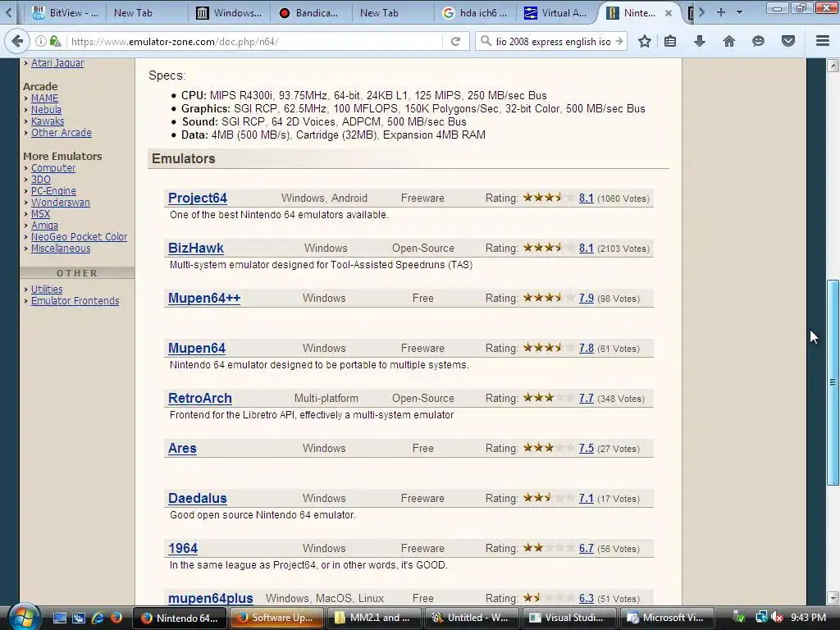The width and height of the screenshot is (840, 630).
Task: Open the Other Arcade sidebar link
Action: tap(61, 132)
